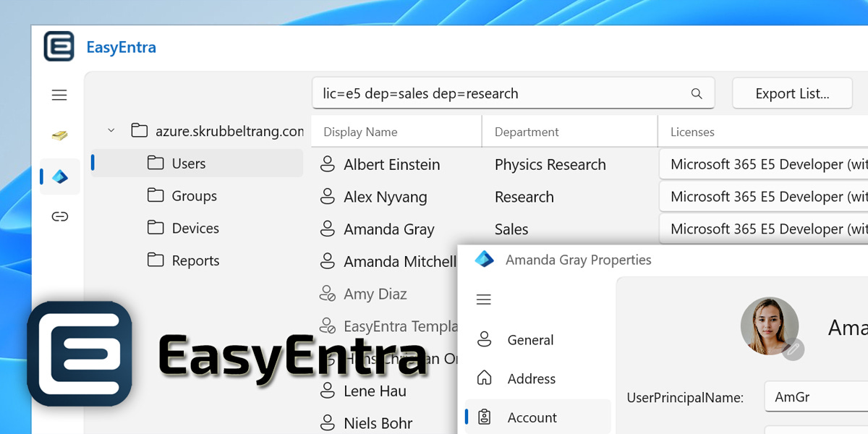Sort by the Licenses column header
This screenshot has height=434, width=868.
(x=763, y=132)
